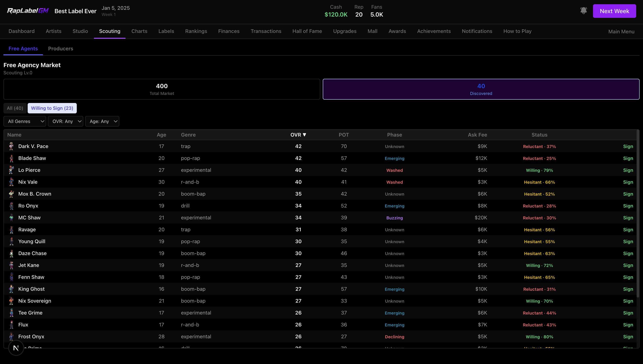Viewport: 643px width, 364px height.
Task: Sort by the Status column header
Action: (539, 135)
